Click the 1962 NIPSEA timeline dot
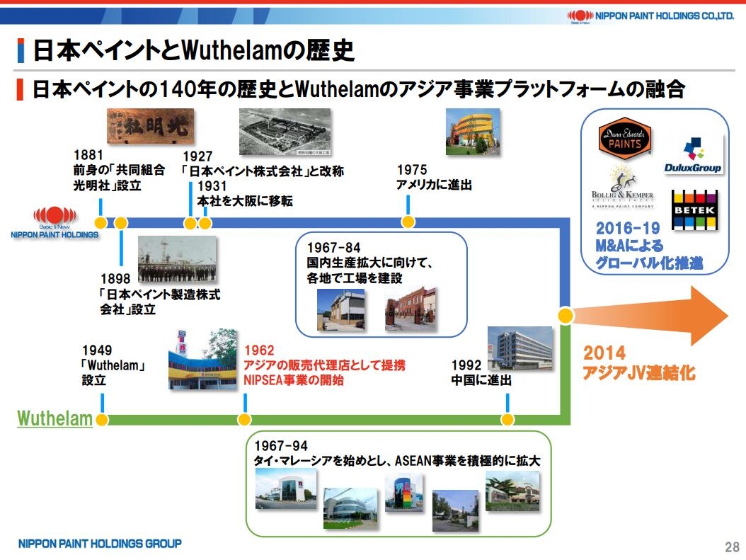The image size is (746, 560). click(245, 420)
